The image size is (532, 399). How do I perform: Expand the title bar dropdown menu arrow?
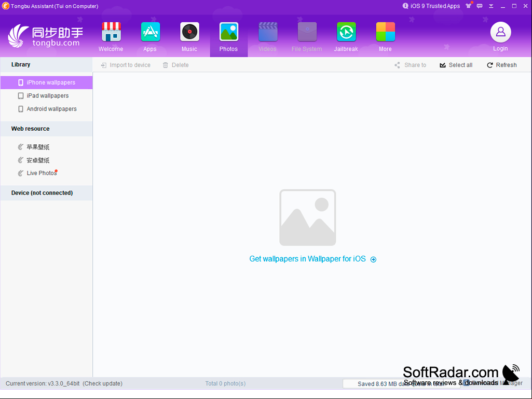(x=491, y=6)
